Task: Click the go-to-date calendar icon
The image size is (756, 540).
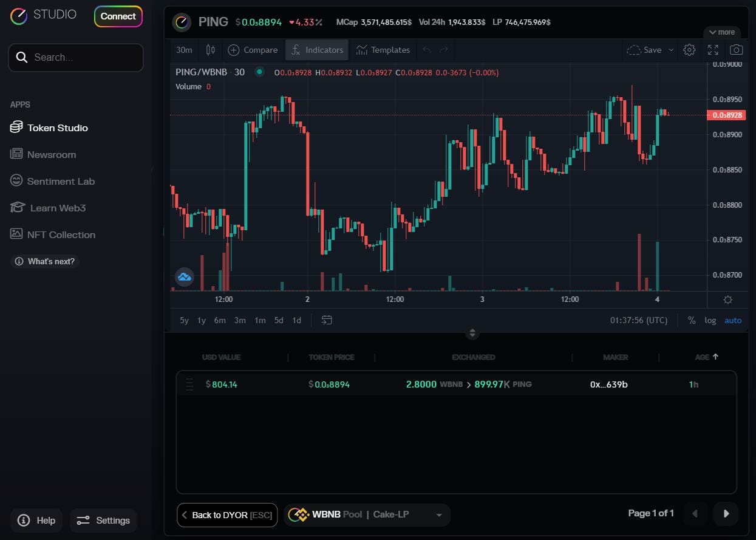Action: [x=327, y=320]
